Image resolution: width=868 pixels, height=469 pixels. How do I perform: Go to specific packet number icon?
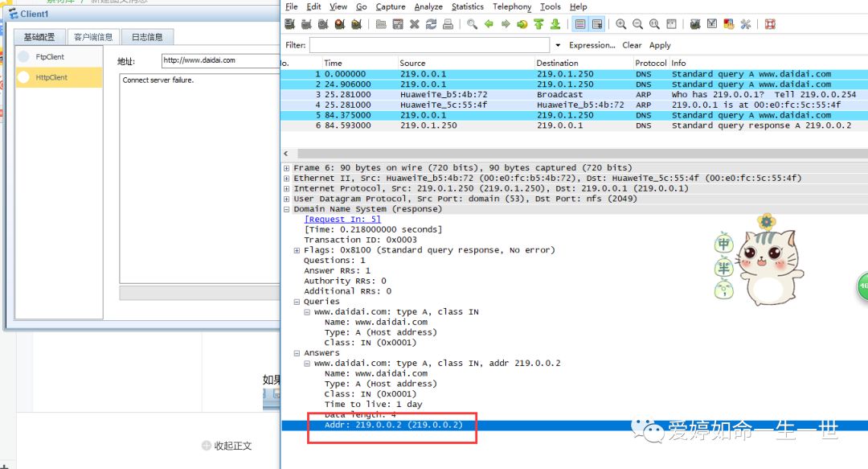(522, 24)
